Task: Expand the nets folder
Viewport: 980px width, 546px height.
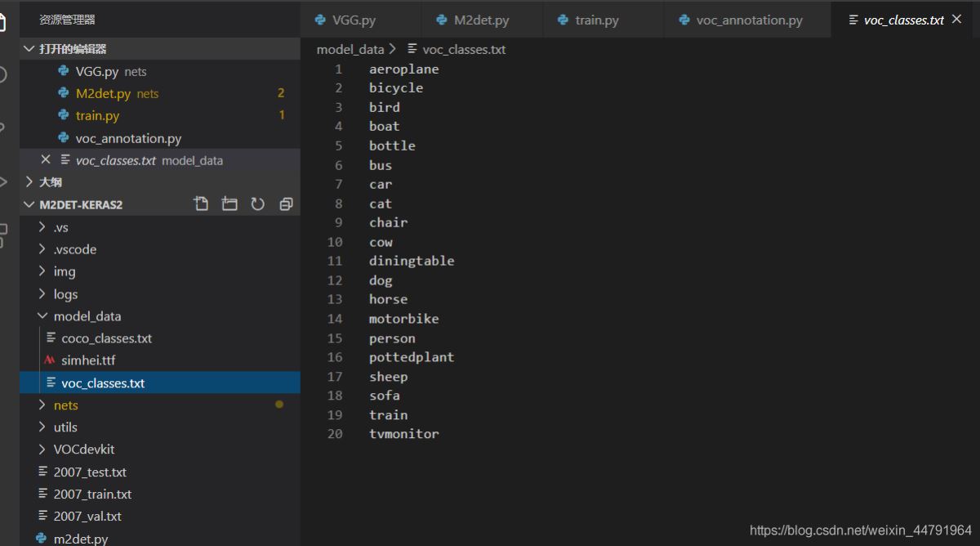Action: [x=65, y=405]
